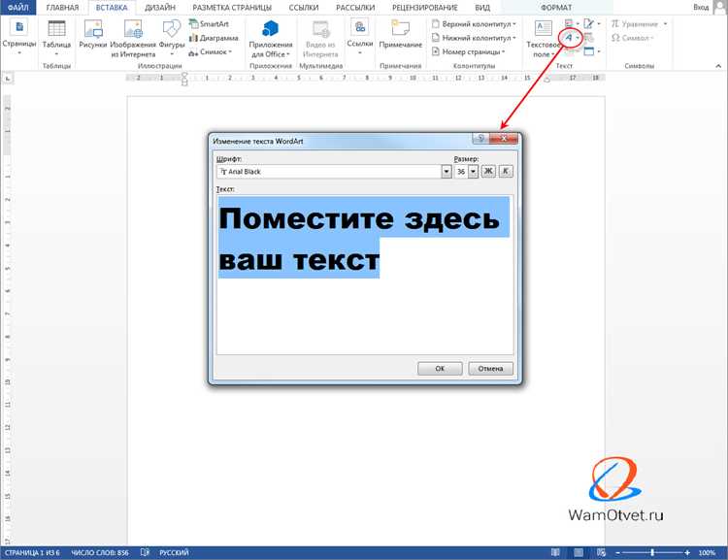Open the Страницы (Pages) ribbon button
This screenshot has height=560, width=728.
19,37
